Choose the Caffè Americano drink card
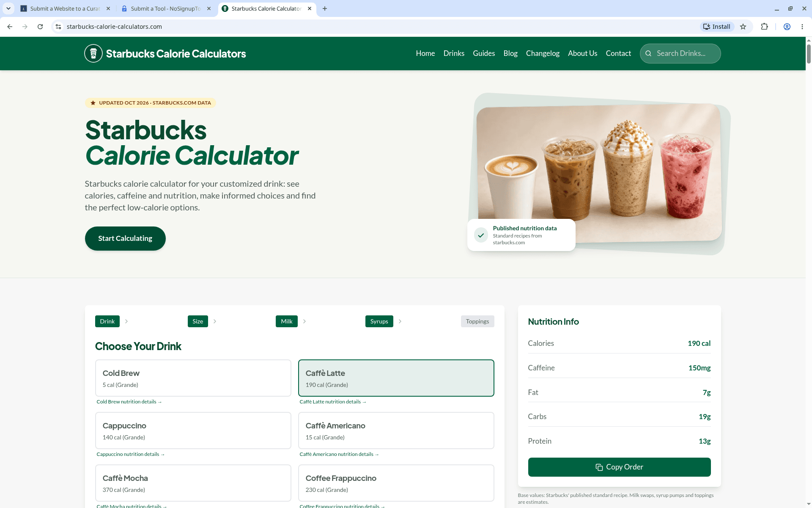812x508 pixels. (x=396, y=431)
